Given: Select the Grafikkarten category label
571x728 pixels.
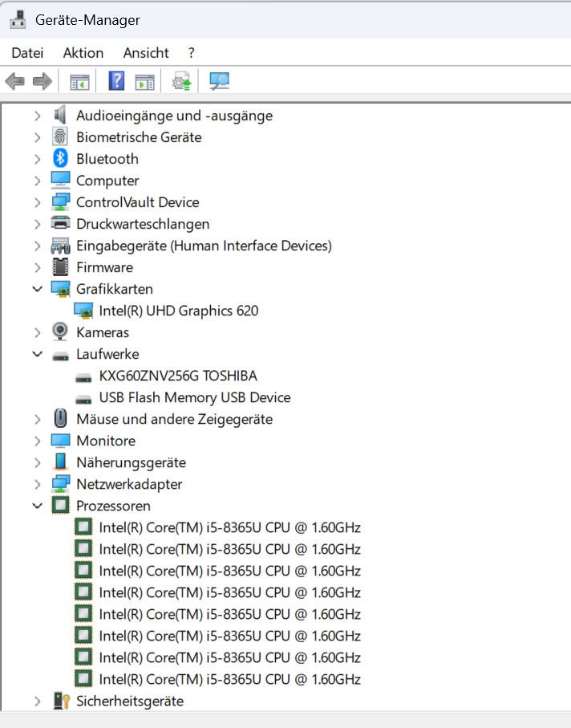Looking at the screenshot, I should coord(115,289).
